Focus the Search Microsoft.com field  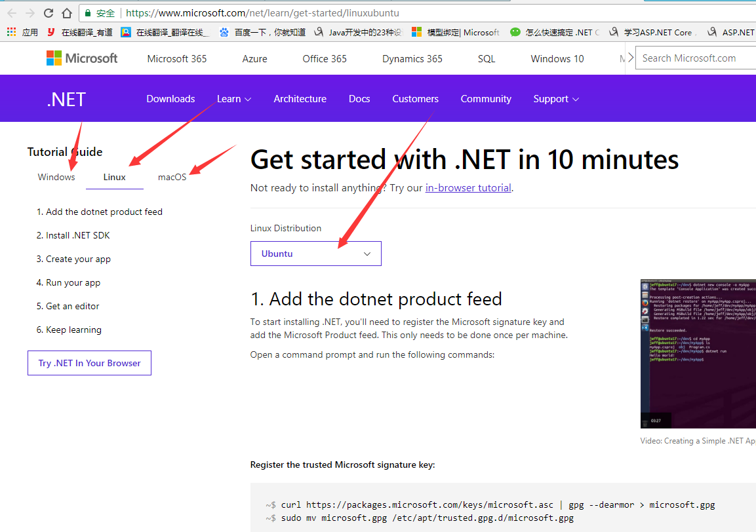click(696, 58)
